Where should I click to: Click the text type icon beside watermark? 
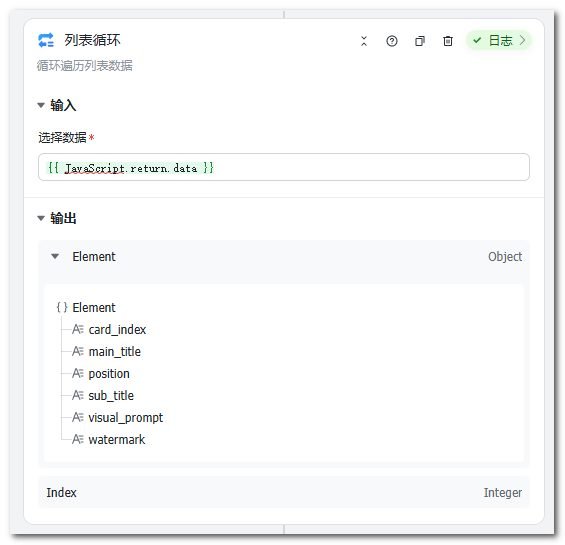click(x=78, y=439)
